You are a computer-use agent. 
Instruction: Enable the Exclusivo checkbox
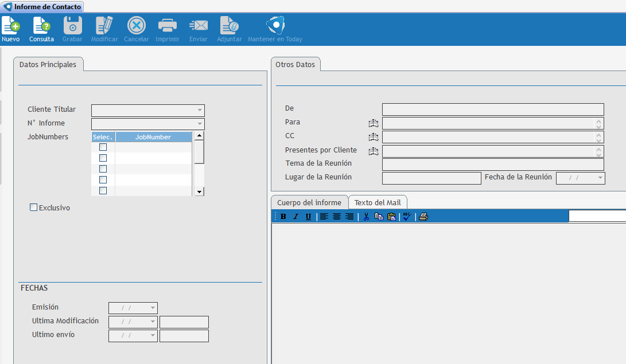[x=34, y=208]
